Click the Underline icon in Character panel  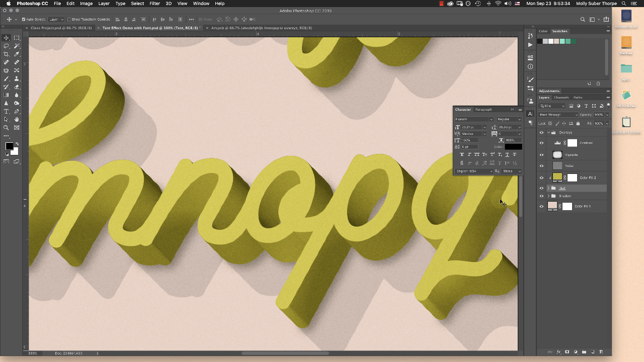coord(507,154)
